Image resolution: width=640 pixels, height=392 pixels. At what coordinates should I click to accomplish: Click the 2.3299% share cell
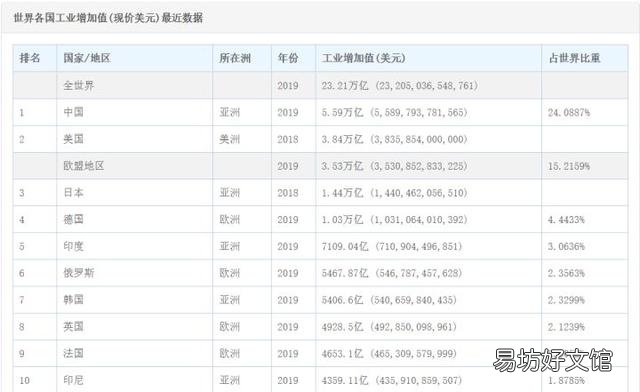567,300
